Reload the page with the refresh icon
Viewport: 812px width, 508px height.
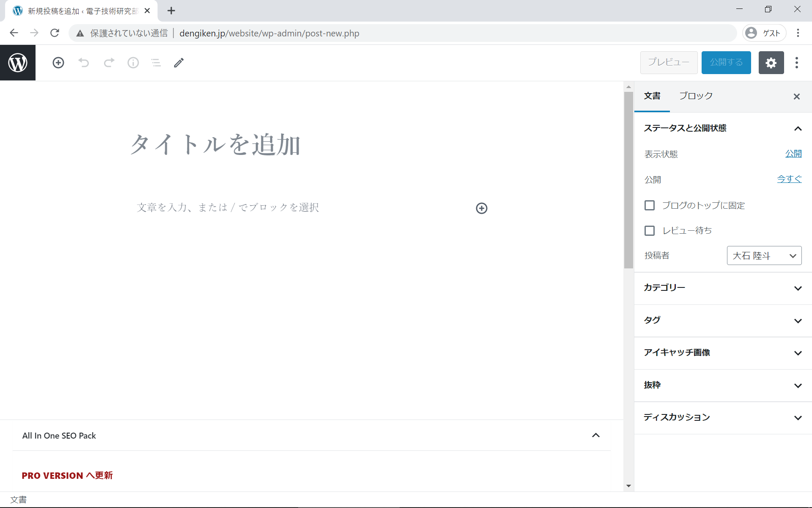[55, 33]
